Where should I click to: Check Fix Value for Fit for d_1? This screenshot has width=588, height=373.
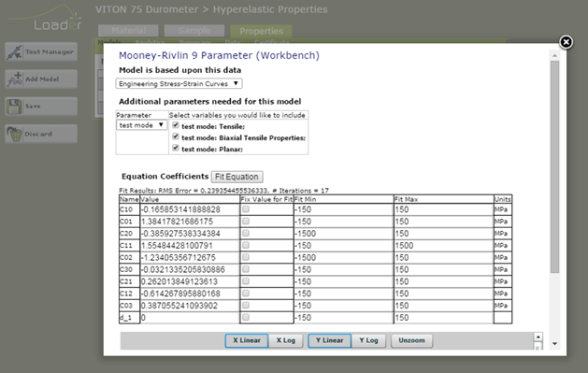246,317
